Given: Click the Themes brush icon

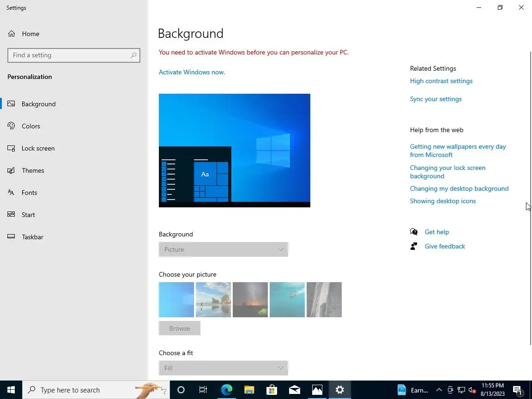Looking at the screenshot, I should 11,170.
